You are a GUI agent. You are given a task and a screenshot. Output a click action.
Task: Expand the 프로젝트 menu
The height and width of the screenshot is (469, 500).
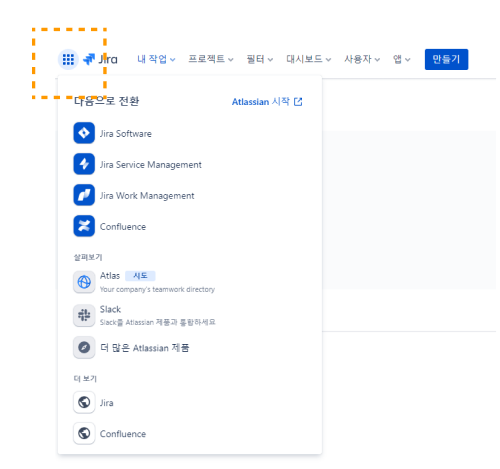[x=211, y=59]
